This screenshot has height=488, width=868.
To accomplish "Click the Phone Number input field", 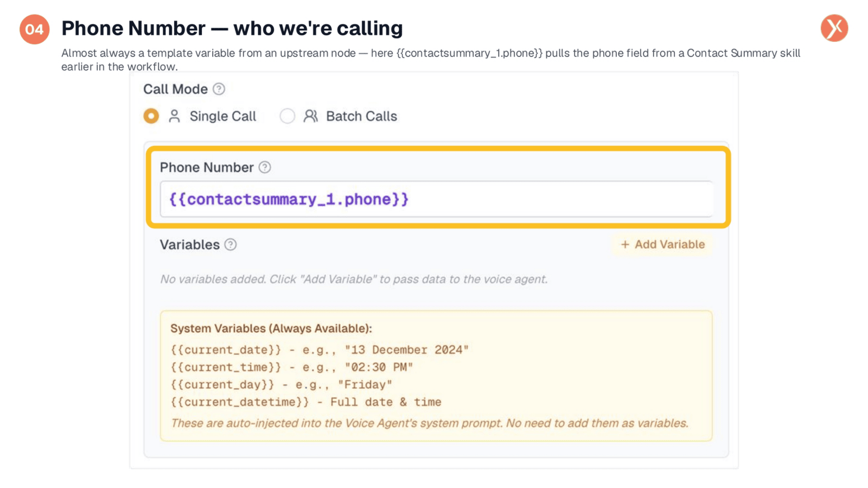I will point(436,199).
